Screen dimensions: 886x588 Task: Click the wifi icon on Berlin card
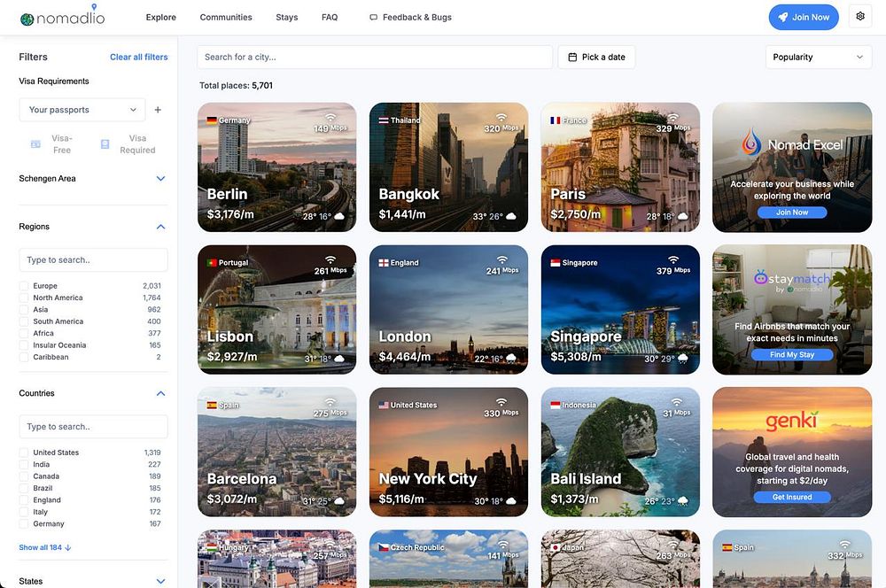click(x=330, y=118)
